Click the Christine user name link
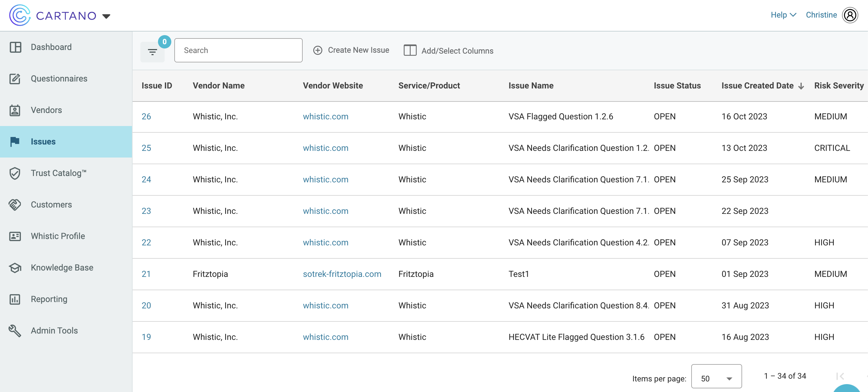 (x=821, y=15)
